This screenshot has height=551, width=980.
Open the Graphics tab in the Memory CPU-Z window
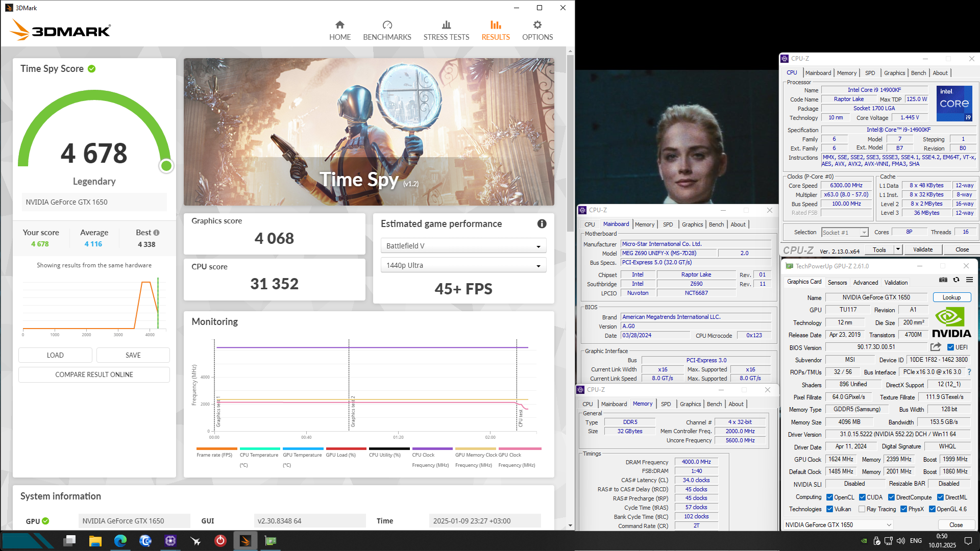[690, 404]
